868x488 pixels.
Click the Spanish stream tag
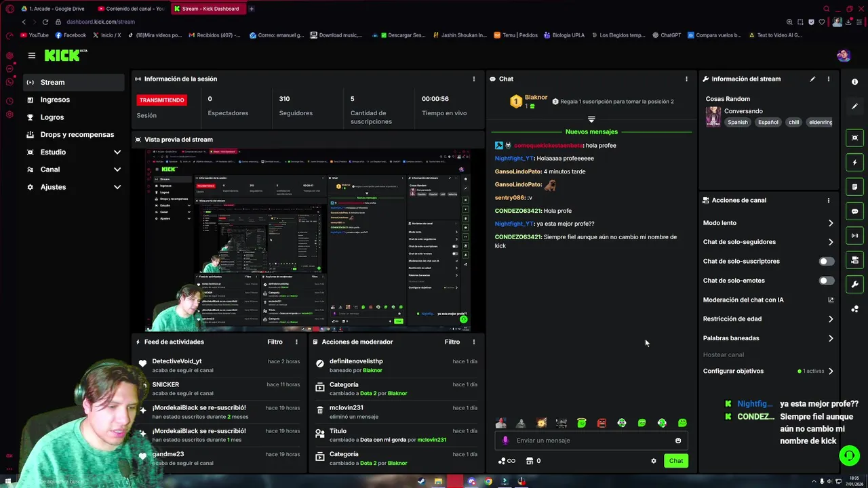(x=738, y=123)
